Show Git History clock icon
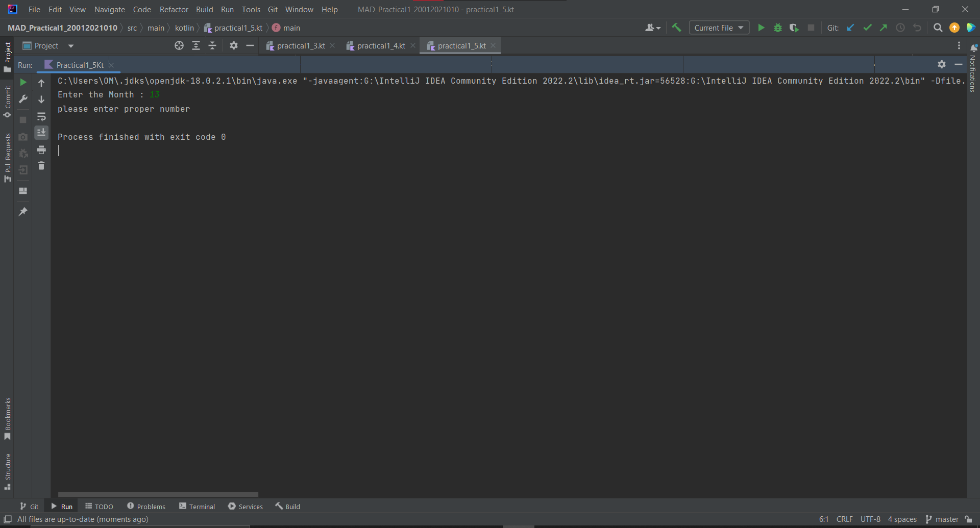Image resolution: width=980 pixels, height=528 pixels. point(900,28)
